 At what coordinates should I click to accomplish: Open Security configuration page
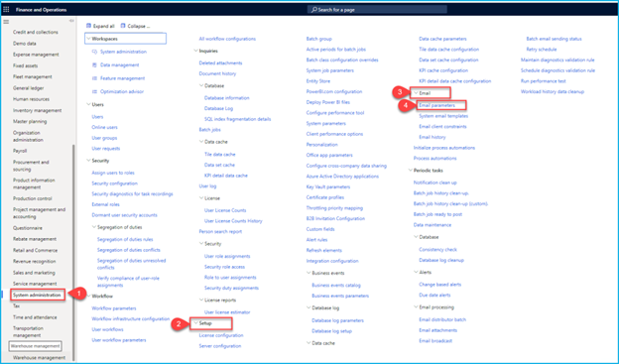pos(114,183)
